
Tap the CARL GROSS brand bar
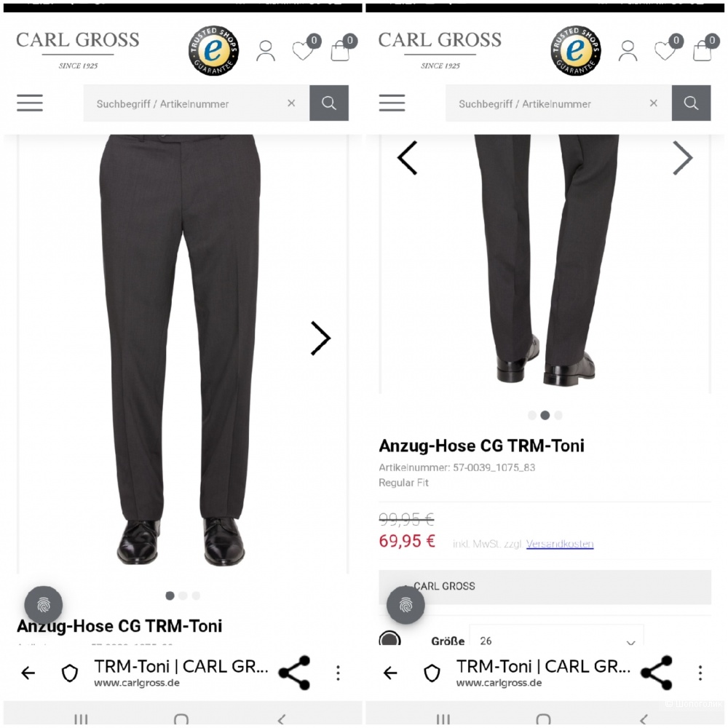coord(545,586)
